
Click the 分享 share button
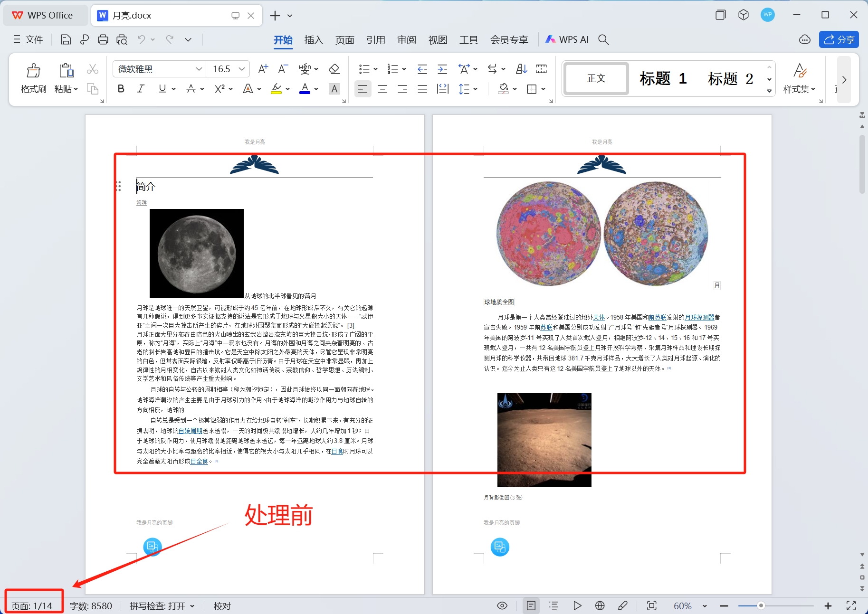tap(839, 39)
